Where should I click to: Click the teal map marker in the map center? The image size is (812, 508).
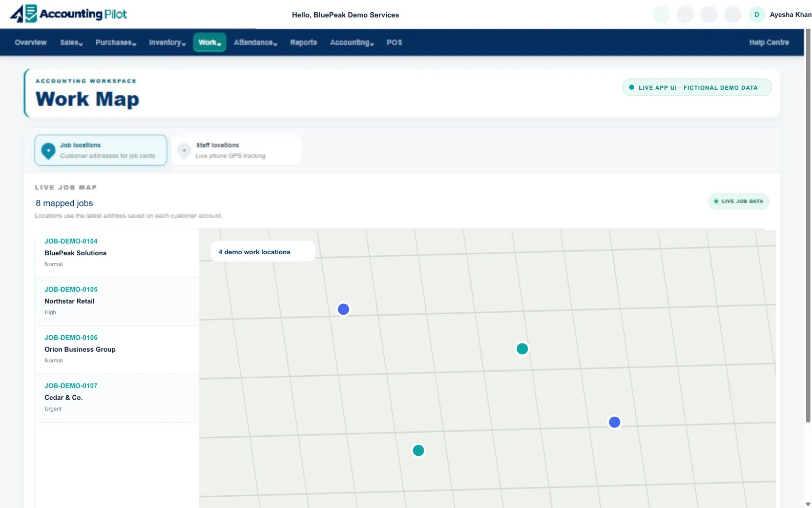pos(522,349)
